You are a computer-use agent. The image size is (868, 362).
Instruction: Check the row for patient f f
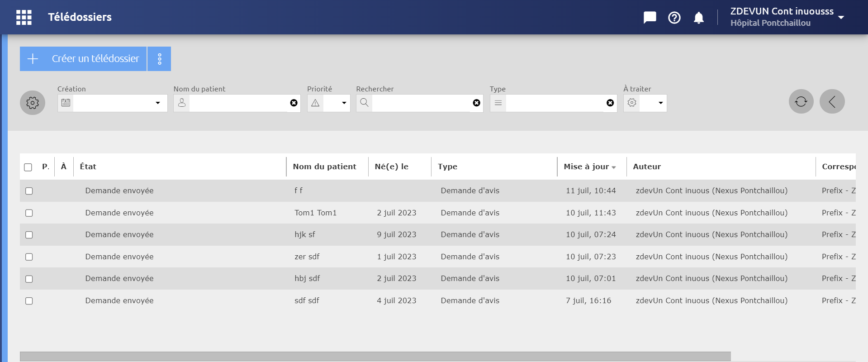click(29, 191)
